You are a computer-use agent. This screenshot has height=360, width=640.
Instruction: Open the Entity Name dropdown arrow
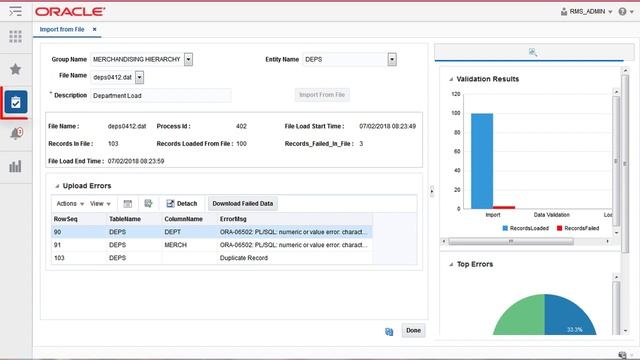[392, 60]
